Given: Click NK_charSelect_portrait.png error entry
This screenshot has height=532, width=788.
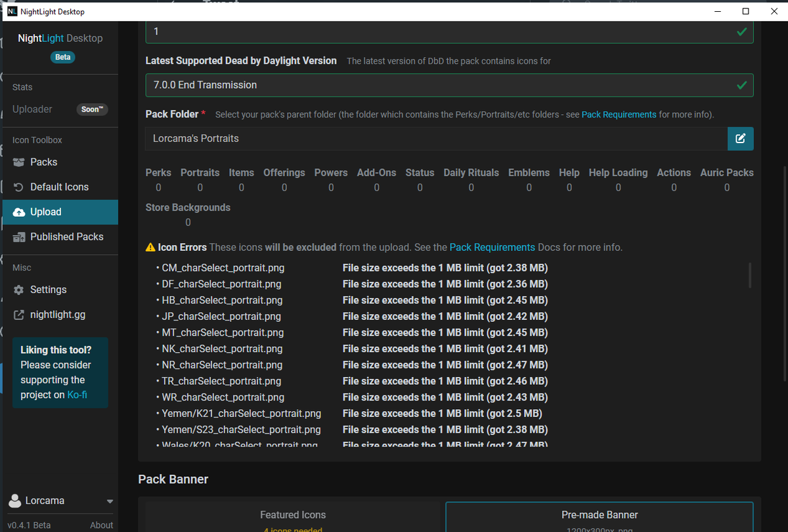Looking at the screenshot, I should [x=222, y=349].
